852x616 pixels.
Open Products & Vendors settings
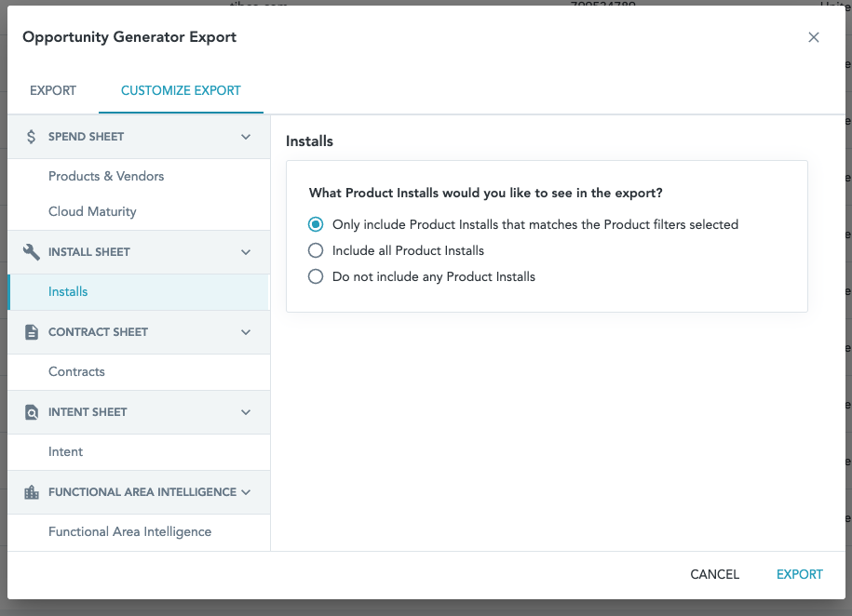coord(106,176)
